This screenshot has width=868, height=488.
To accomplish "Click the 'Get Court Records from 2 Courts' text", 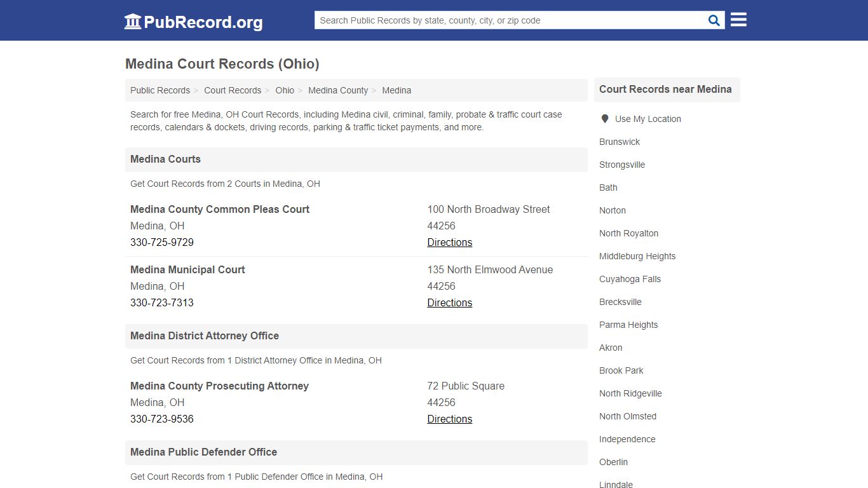I will [225, 184].
